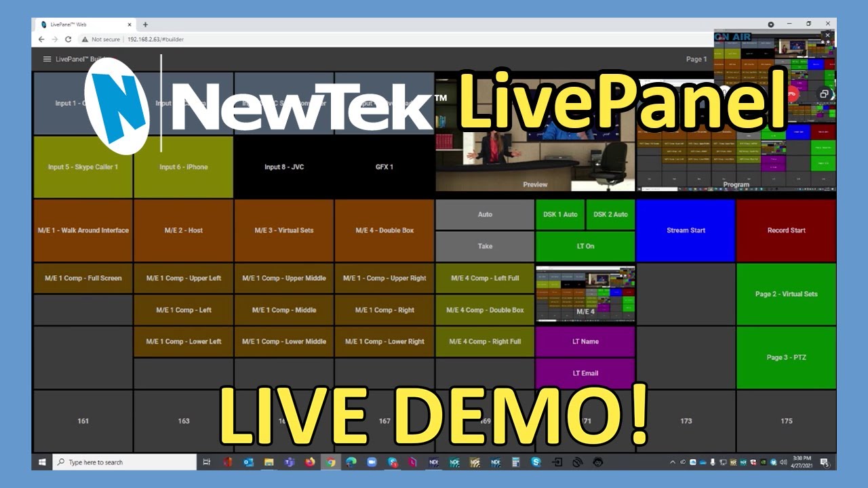868x488 pixels.
Task: Close the picture-in-picture video overlay
Action: coord(827,35)
